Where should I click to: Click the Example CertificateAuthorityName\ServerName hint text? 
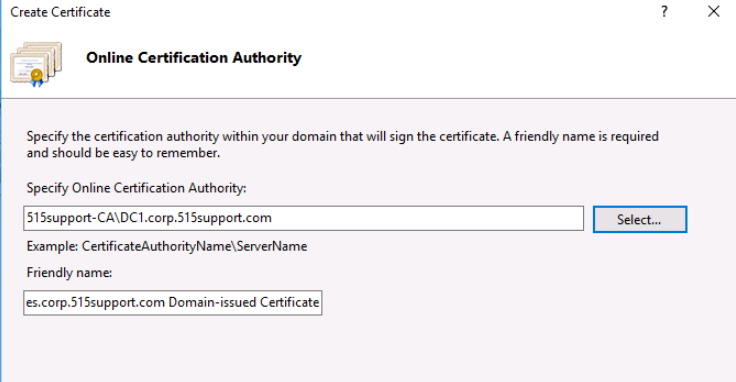pyautogui.click(x=167, y=246)
